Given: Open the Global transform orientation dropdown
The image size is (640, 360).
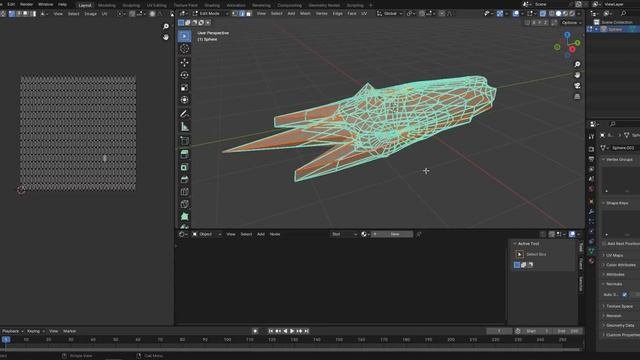Looking at the screenshot, I should tap(390, 13).
